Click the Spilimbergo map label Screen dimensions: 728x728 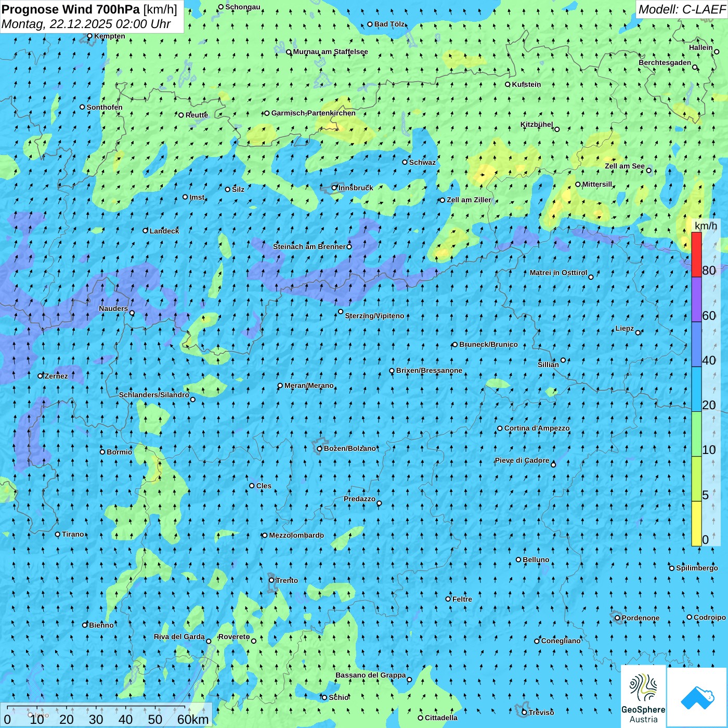697,568
